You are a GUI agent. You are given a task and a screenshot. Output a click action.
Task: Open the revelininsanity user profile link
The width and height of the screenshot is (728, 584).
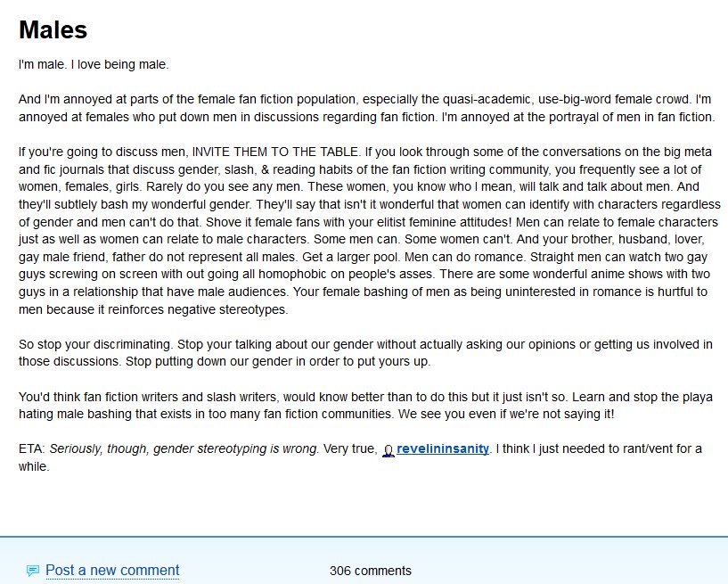[443, 448]
